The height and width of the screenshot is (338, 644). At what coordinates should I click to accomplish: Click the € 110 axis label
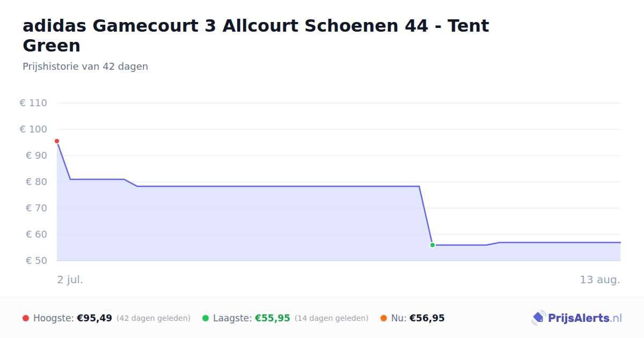click(33, 103)
